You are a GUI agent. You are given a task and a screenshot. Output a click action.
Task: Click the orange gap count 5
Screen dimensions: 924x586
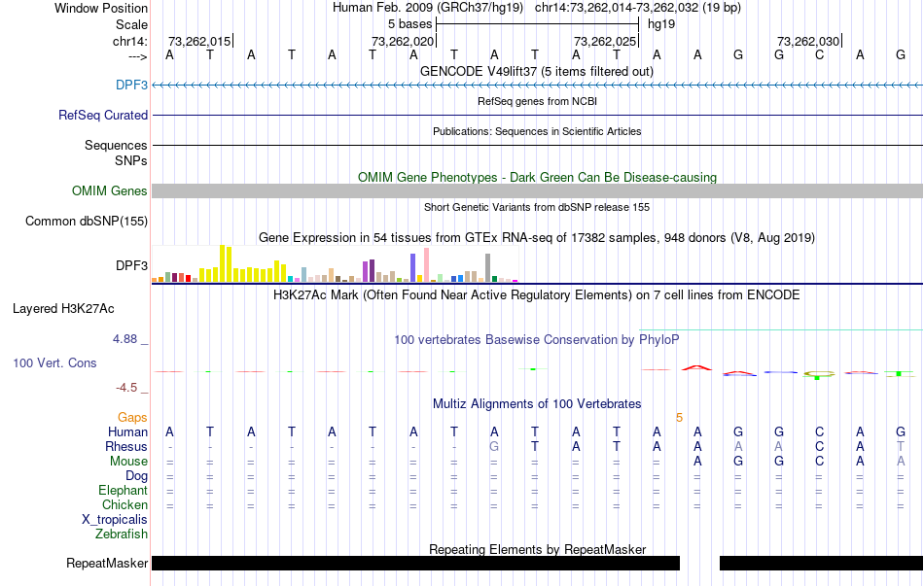tap(679, 418)
